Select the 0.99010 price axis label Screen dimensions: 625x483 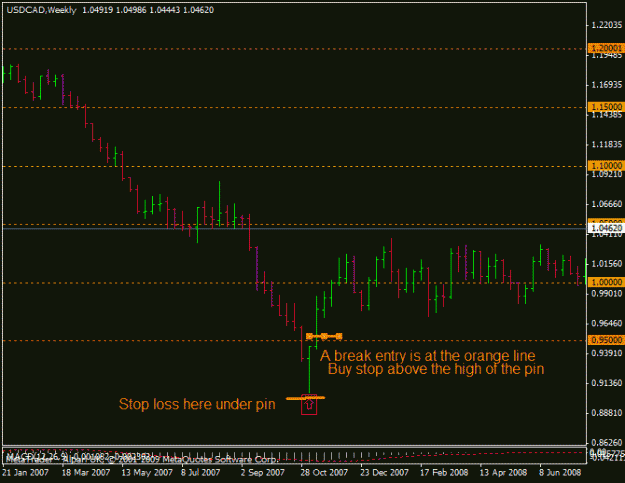[x=606, y=293]
